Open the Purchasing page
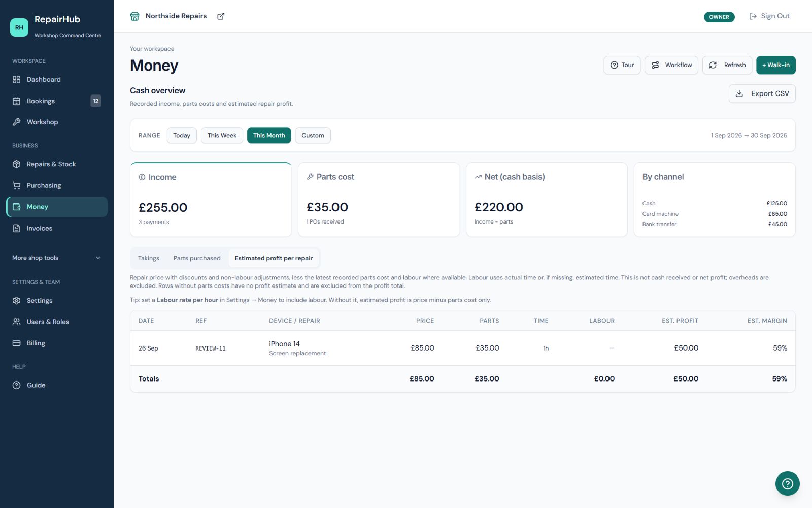 57,185
